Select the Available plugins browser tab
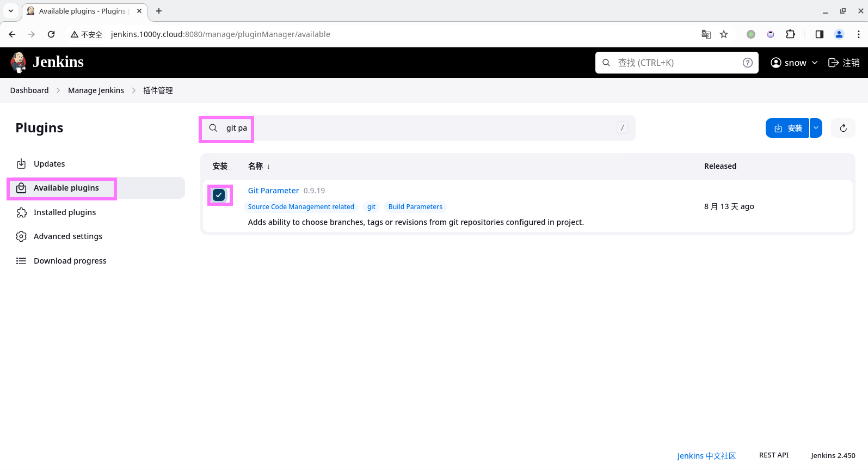Viewport: 868px width, 470px height. coord(84,11)
